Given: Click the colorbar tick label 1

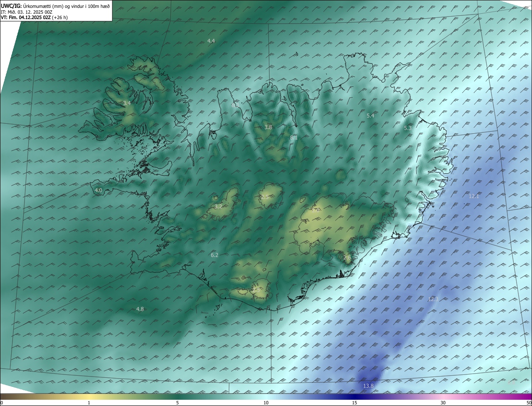Looking at the screenshot, I should click(89, 403).
